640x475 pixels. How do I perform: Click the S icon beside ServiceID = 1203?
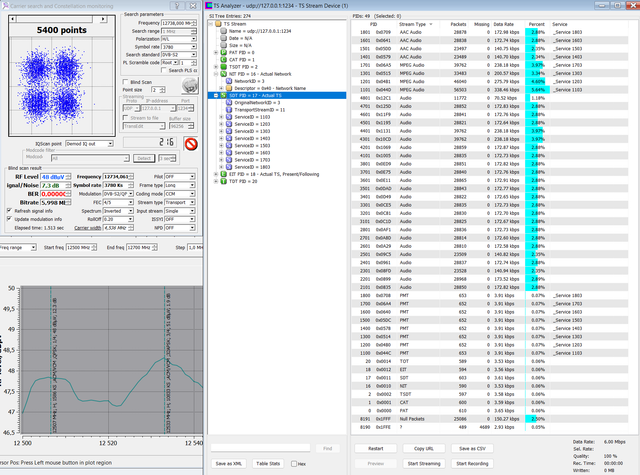coord(229,124)
